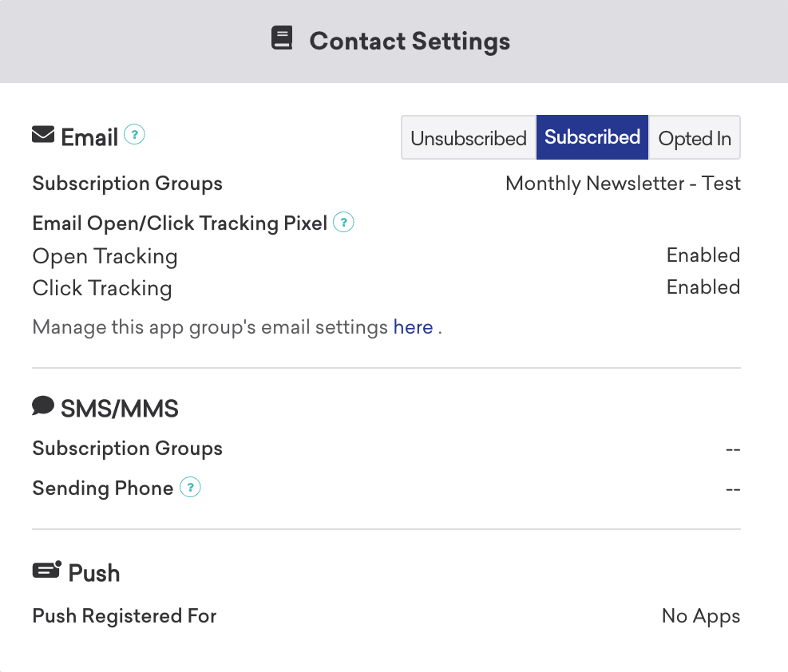Click the Enabled value for Click Tracking
The height and width of the screenshot is (672, 788).
pyautogui.click(x=703, y=287)
